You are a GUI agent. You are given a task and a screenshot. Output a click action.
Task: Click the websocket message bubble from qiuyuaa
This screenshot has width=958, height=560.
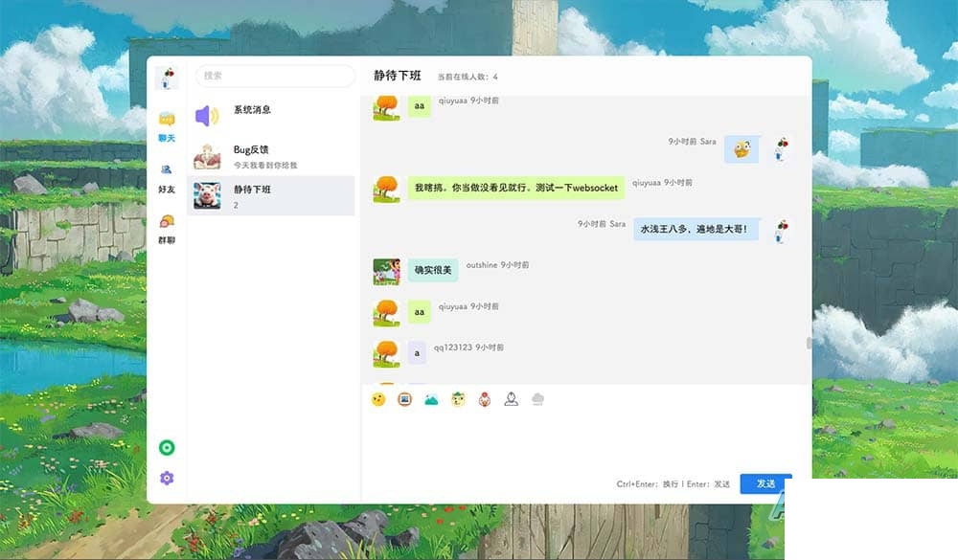(516, 188)
